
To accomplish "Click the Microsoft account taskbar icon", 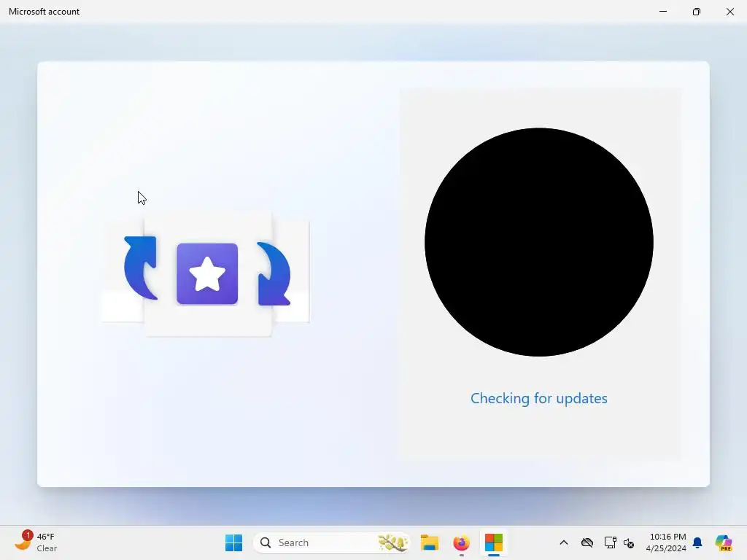I will click(x=494, y=542).
